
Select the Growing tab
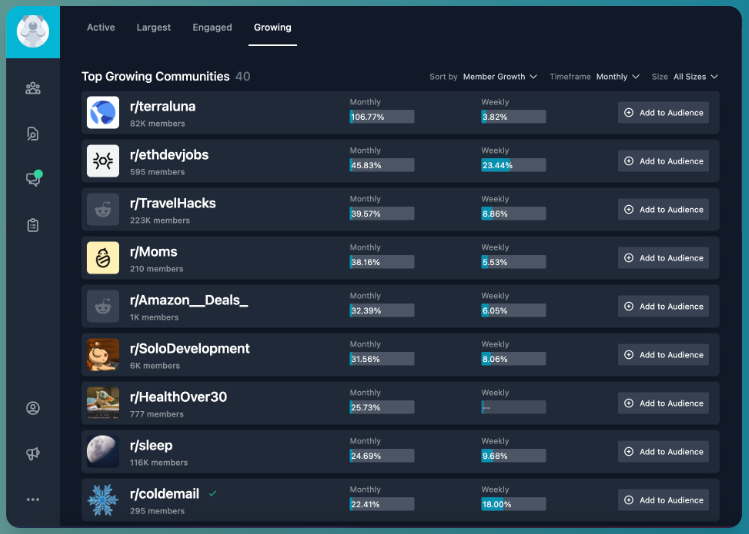click(x=272, y=27)
